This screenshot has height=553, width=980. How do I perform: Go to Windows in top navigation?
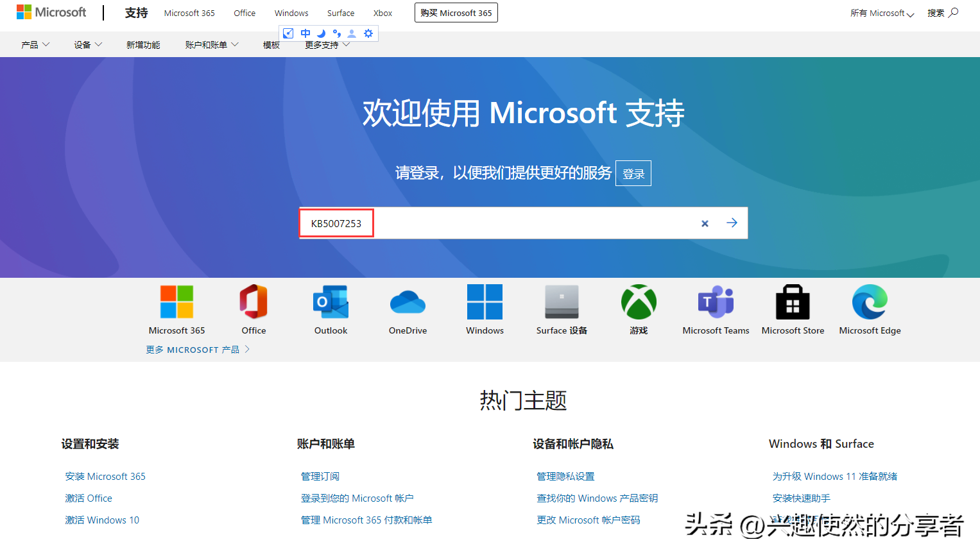(291, 13)
